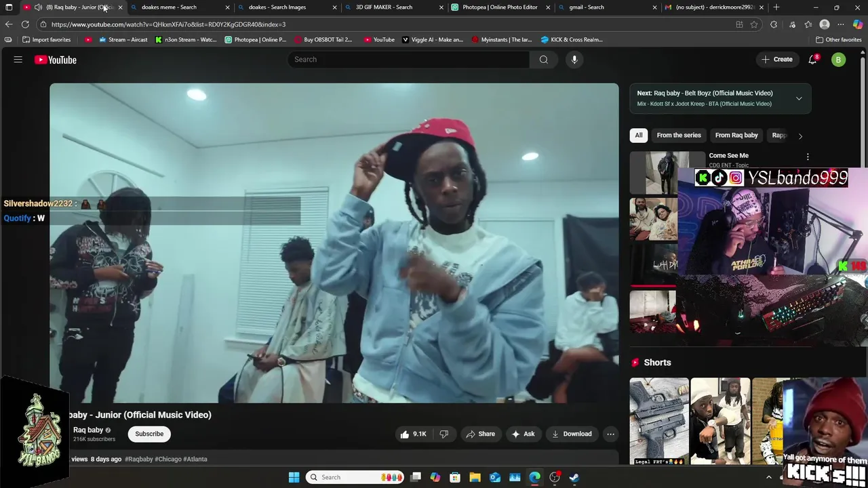
Task: Activate voice search microphone
Action: 574,60
